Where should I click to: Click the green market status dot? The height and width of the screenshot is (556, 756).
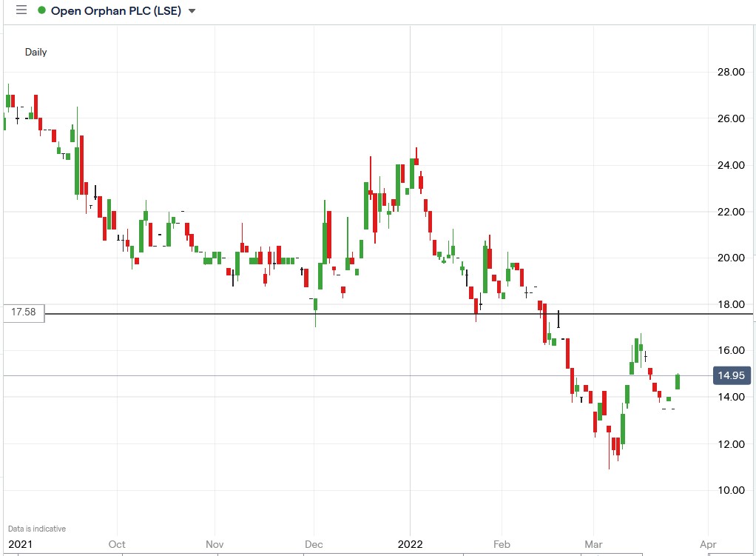tap(42, 10)
